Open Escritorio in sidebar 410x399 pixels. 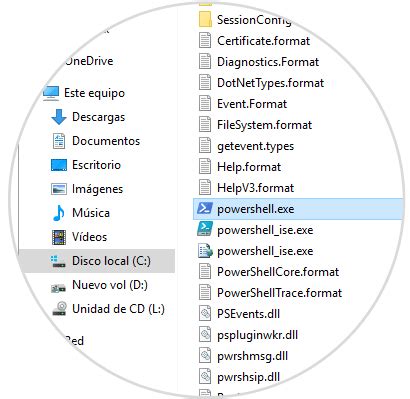click(96, 165)
